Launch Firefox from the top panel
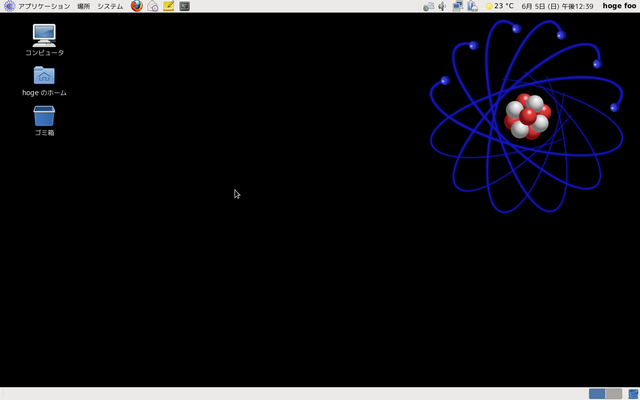 (x=137, y=6)
